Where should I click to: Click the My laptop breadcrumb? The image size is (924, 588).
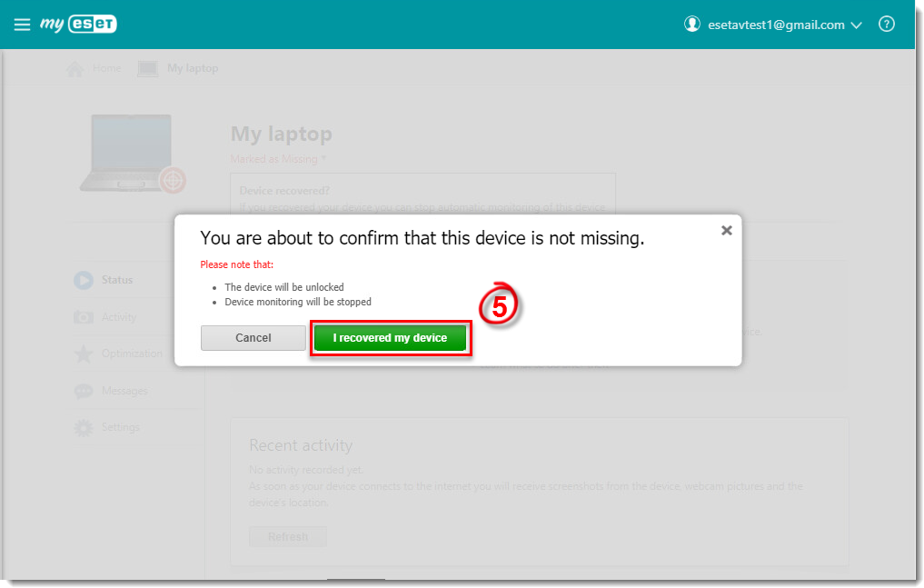[x=193, y=68]
